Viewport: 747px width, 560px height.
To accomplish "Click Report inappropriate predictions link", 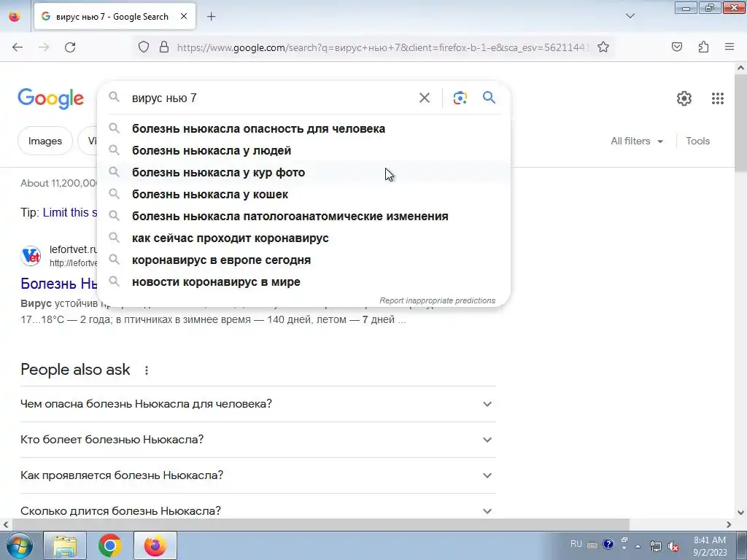I will click(438, 300).
